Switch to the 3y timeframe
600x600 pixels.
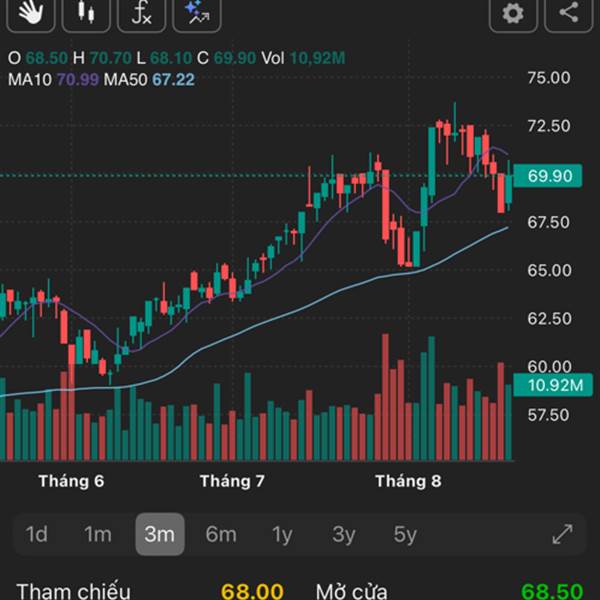(x=344, y=535)
